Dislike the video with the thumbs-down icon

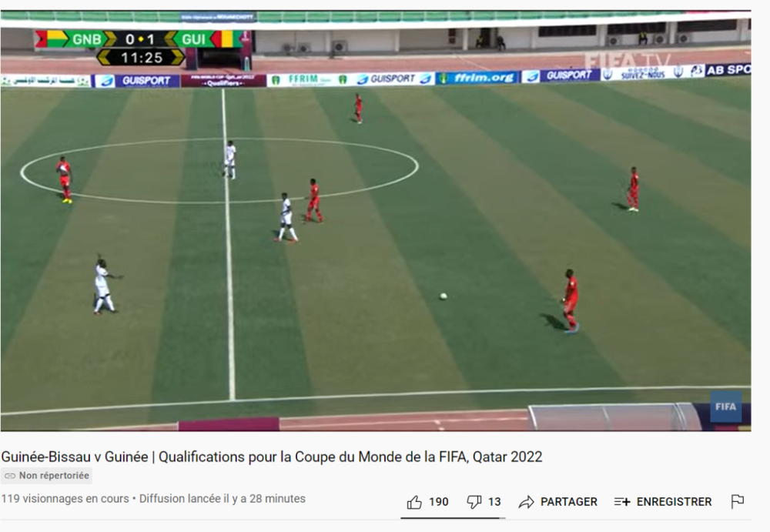click(474, 502)
